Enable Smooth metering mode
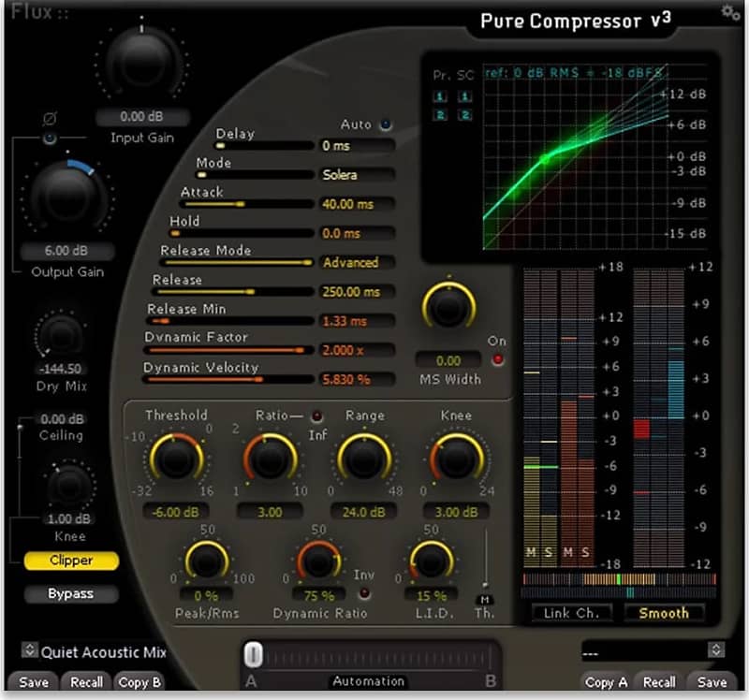Screen dimensions: 749x700 pyautogui.click(x=664, y=613)
